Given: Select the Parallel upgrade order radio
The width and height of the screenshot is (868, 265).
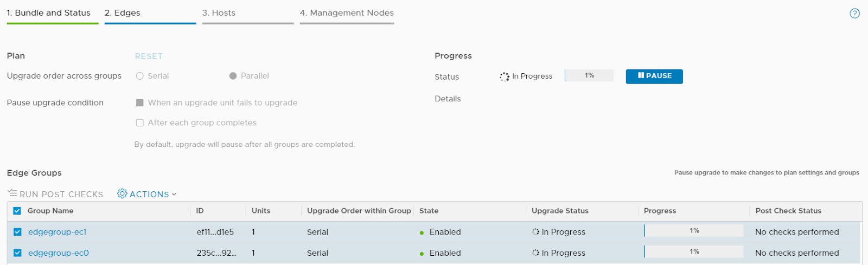Looking at the screenshot, I should (233, 76).
